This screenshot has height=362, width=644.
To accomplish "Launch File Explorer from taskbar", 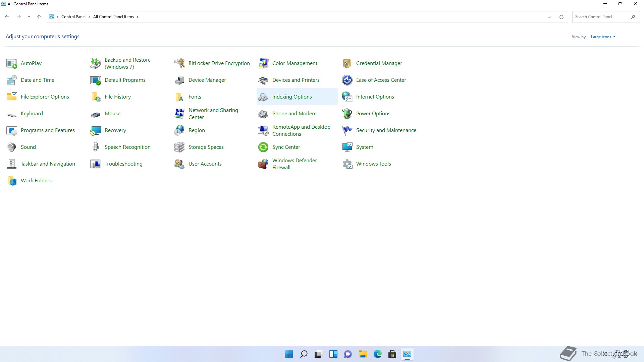I will (363, 354).
